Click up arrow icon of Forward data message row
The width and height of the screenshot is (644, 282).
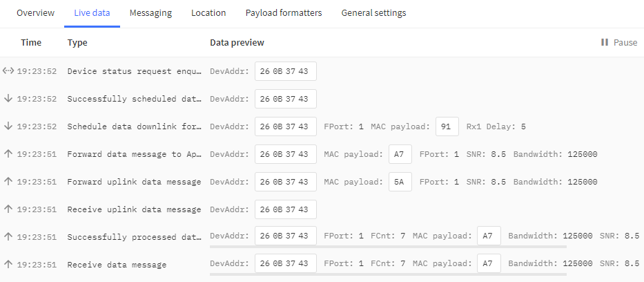pos(8,153)
